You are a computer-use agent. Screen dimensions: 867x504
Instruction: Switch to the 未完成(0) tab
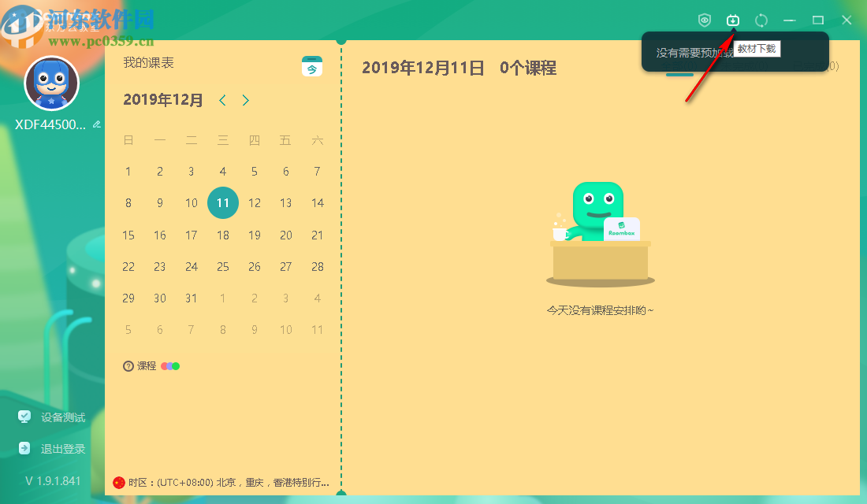click(743, 65)
